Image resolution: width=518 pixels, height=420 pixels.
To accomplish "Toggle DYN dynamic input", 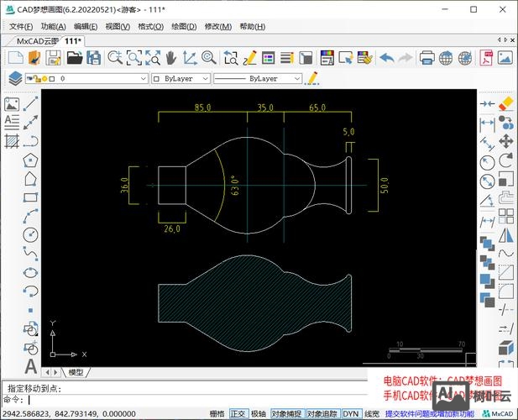I will 350,413.
